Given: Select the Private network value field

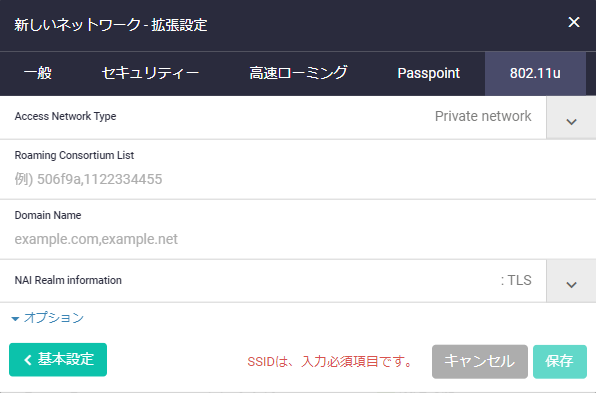Looking at the screenshot, I should (x=483, y=116).
